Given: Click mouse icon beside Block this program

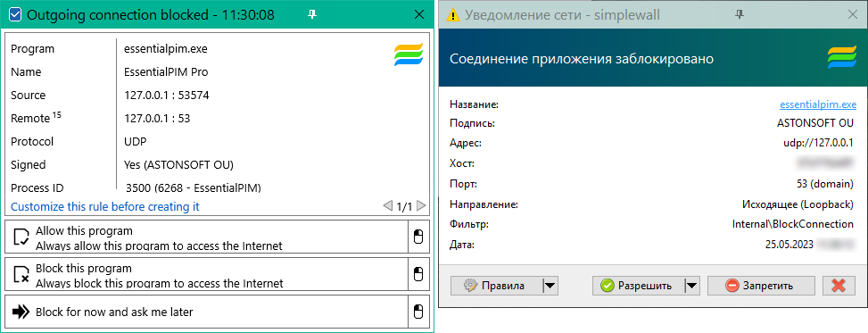Looking at the screenshot, I should pos(418,275).
